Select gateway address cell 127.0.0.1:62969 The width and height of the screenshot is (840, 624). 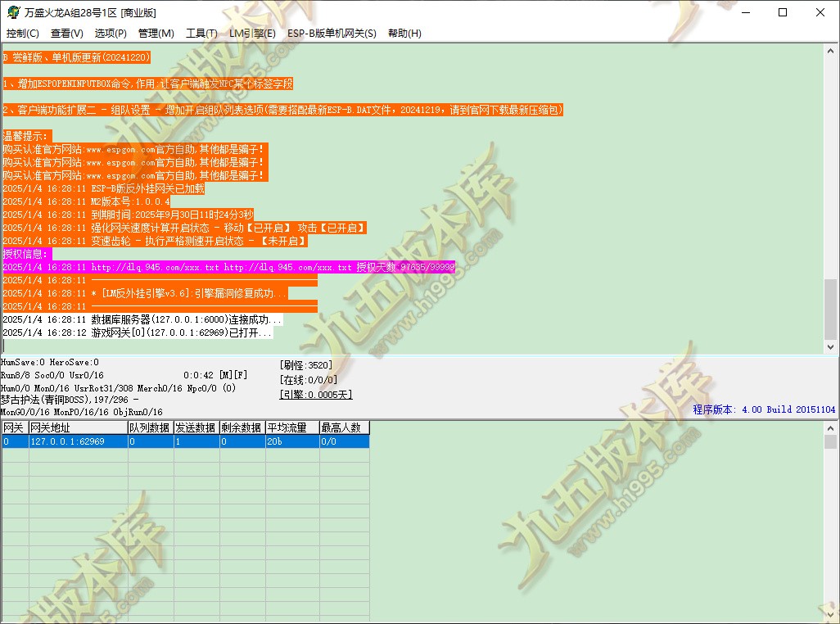(79, 441)
